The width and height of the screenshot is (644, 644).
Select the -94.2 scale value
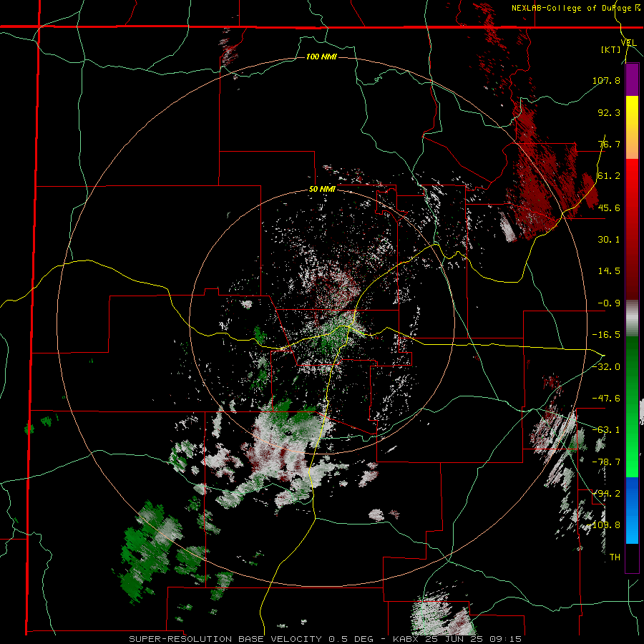point(606,494)
